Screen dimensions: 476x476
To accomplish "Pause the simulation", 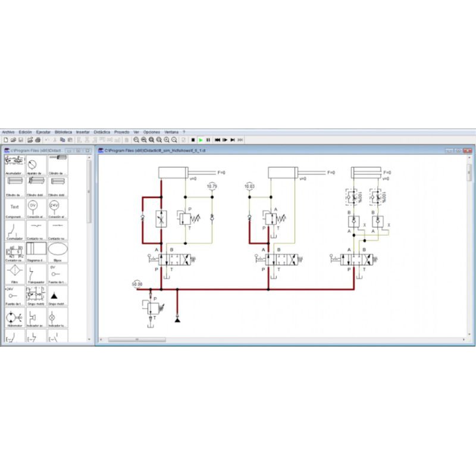I will click(208, 140).
